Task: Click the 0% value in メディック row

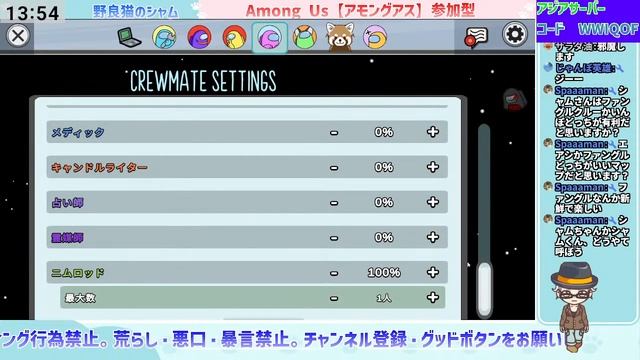Action: (x=384, y=132)
